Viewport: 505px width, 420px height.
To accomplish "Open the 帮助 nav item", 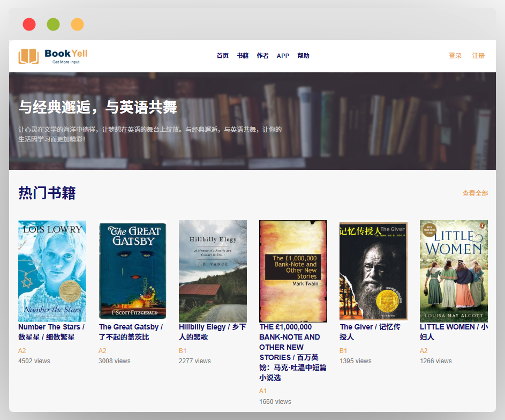I will [x=304, y=56].
